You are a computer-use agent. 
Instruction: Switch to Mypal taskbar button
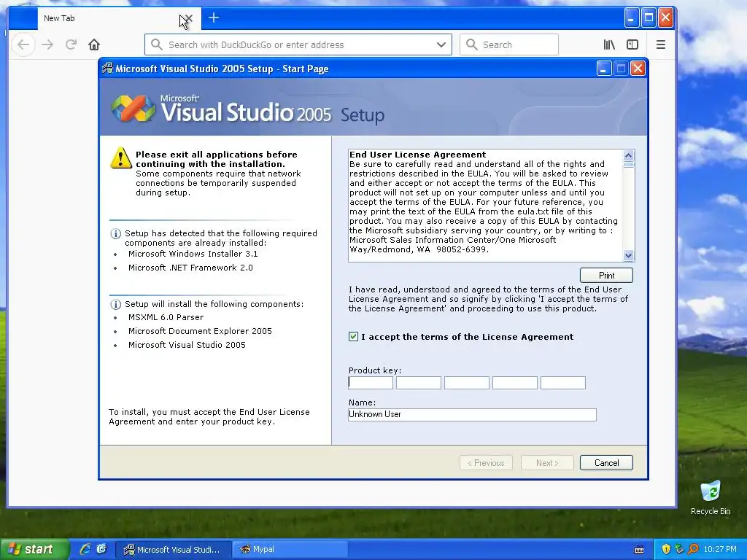[x=290, y=550]
